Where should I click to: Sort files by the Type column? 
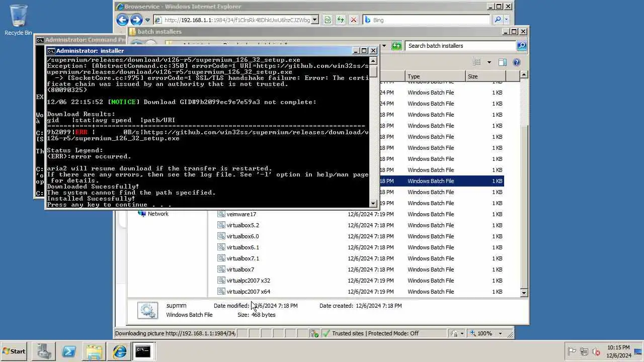(x=435, y=76)
